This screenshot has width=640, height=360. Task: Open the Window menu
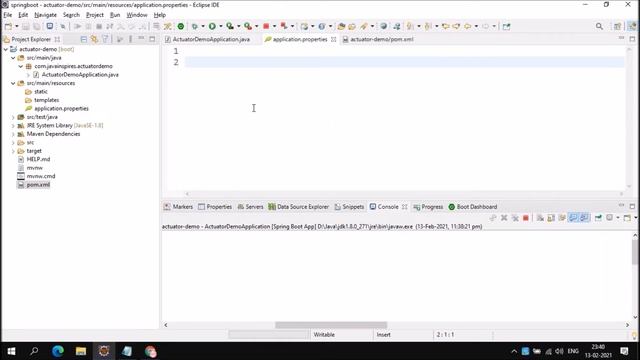coord(137,15)
